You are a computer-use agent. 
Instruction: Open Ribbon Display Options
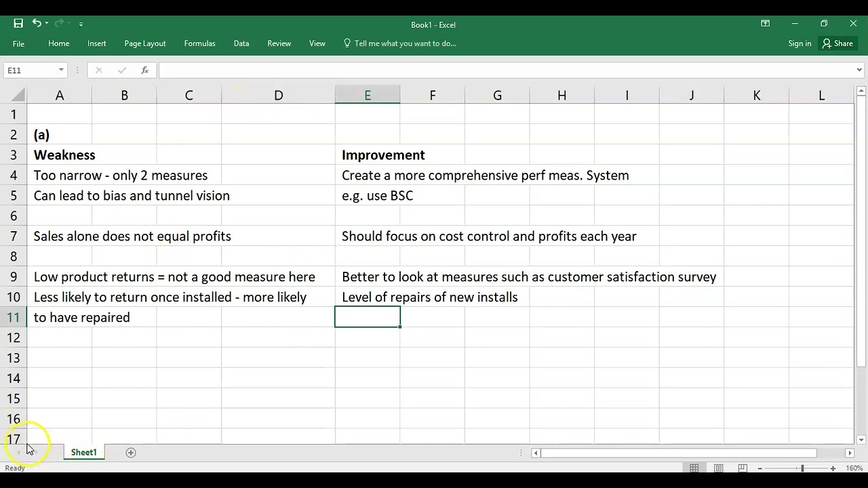[x=765, y=24]
